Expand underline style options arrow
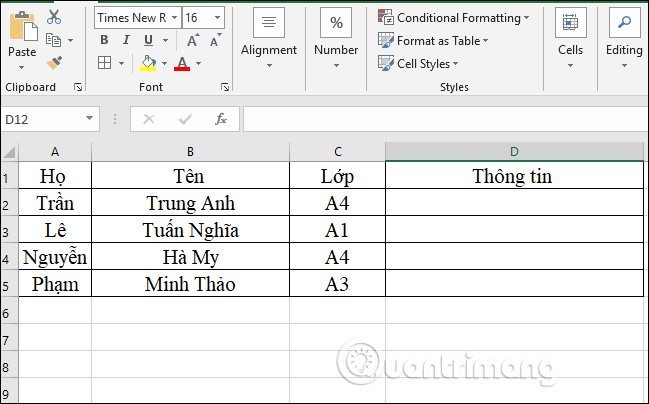The height and width of the screenshot is (404, 649). click(x=166, y=41)
